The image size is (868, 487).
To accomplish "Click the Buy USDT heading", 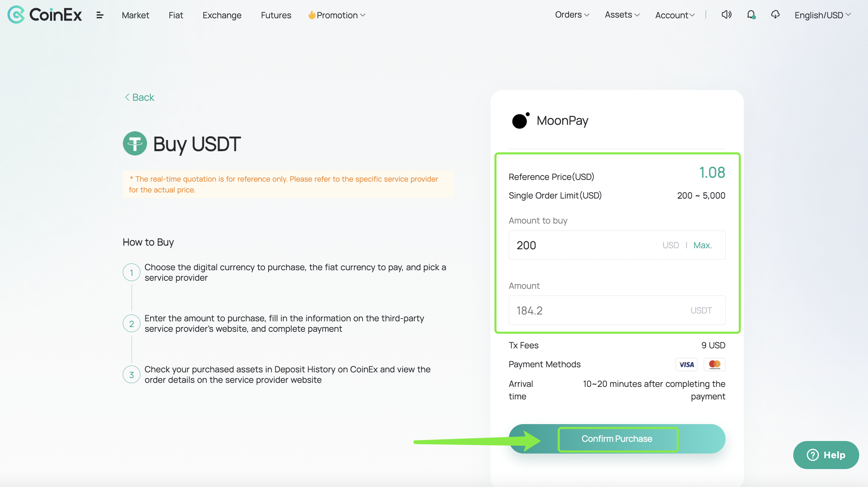I will coord(197,144).
